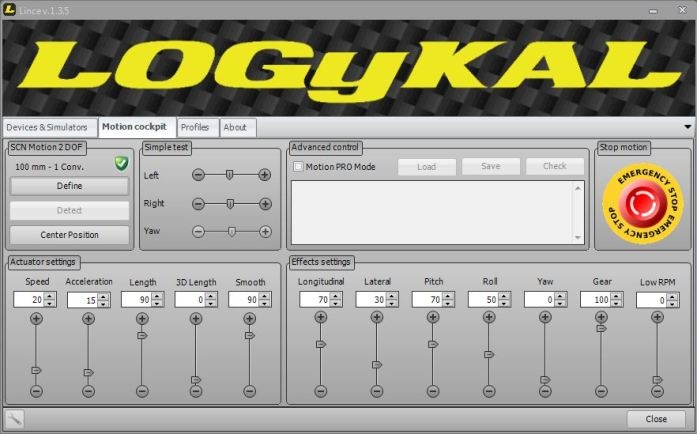Click the Pitch value input field
Image resolution: width=697 pixels, height=434 pixels.
426,300
